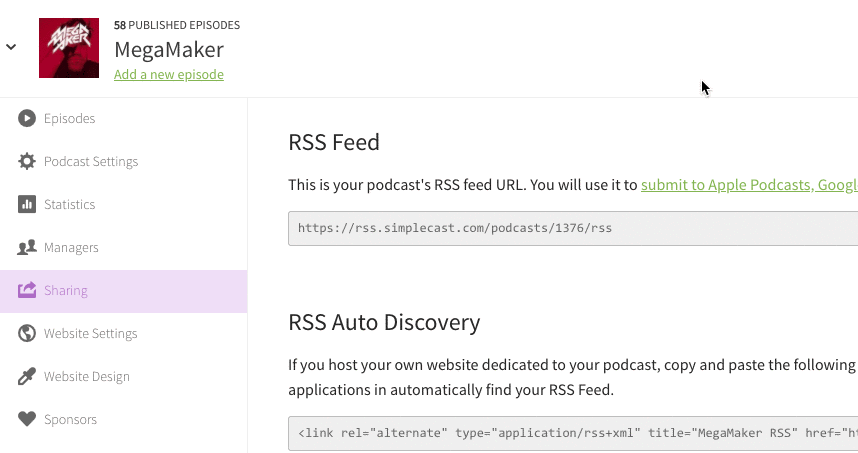Click the Podcast Settings gear icon
The width and height of the screenshot is (858, 453).
[27, 161]
